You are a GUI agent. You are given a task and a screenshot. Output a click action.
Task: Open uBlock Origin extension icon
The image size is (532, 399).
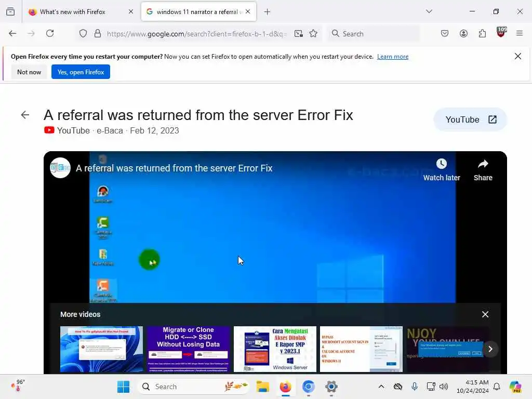tap(501, 33)
